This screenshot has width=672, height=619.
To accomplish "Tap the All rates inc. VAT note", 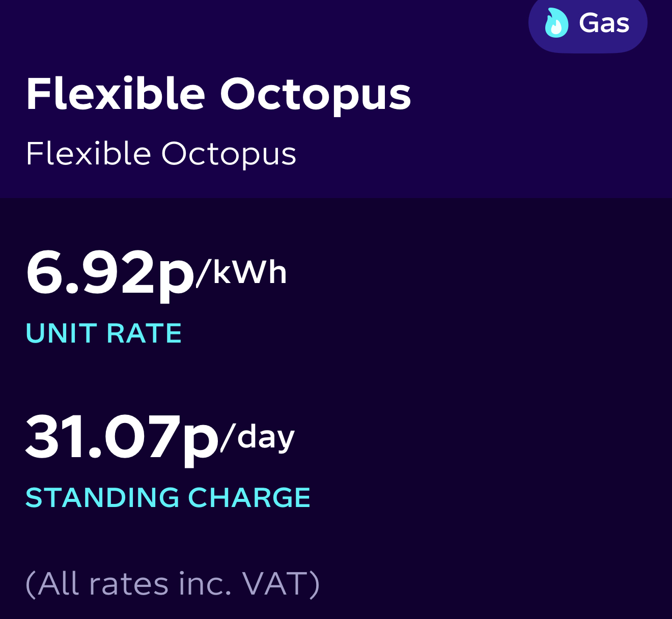I will pos(173,584).
